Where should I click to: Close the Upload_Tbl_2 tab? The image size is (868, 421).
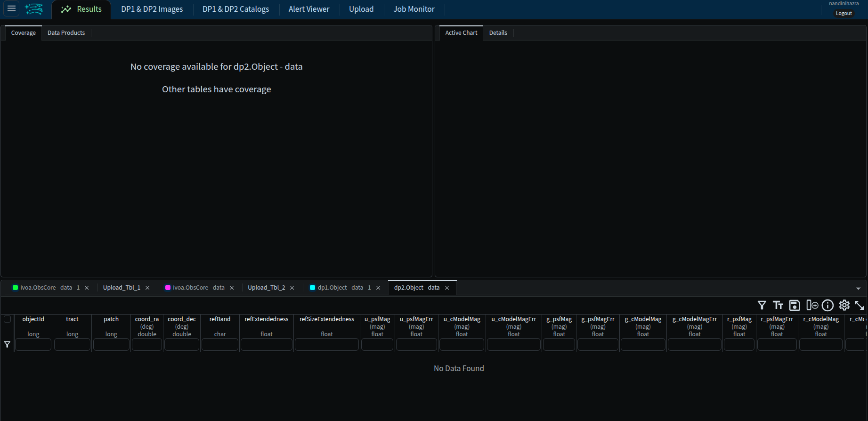coord(292,288)
